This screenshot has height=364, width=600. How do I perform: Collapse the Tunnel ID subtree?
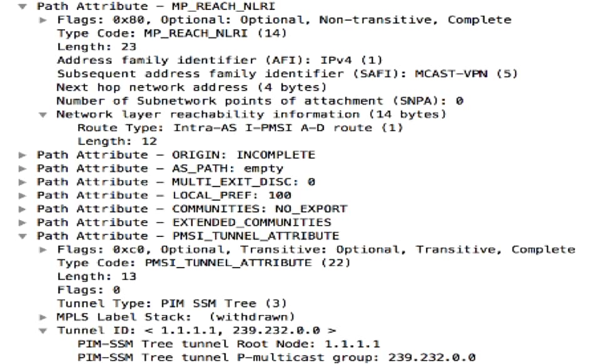pyautogui.click(x=43, y=331)
